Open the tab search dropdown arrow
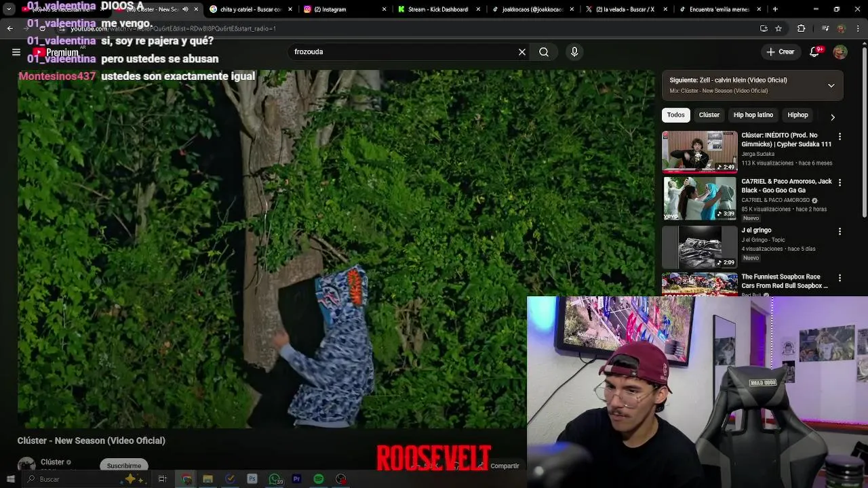Image resolution: width=868 pixels, height=488 pixels. point(9,9)
